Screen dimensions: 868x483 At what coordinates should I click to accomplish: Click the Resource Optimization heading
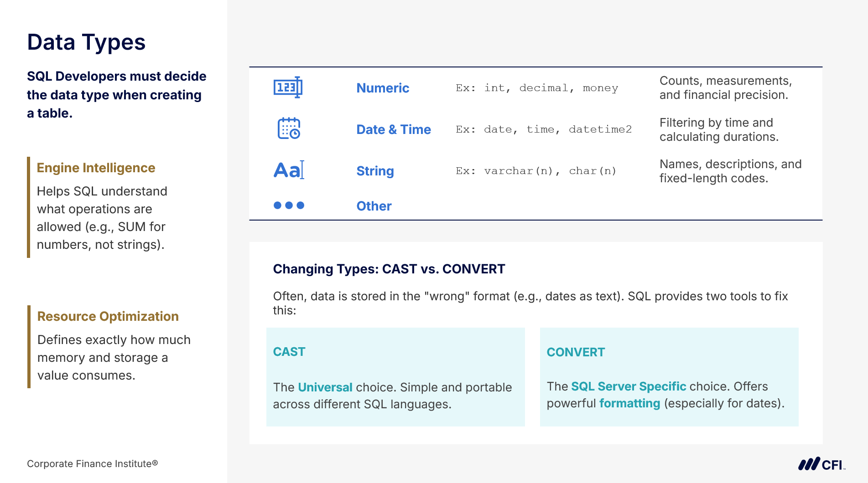pos(108,316)
